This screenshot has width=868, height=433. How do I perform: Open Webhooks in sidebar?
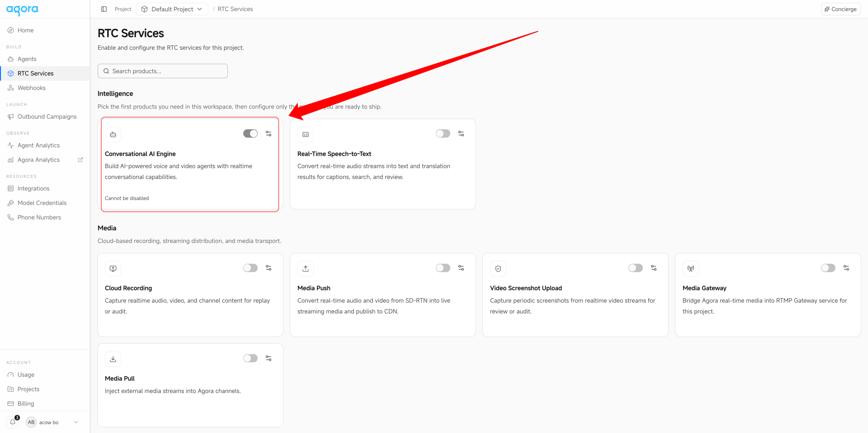(45, 88)
